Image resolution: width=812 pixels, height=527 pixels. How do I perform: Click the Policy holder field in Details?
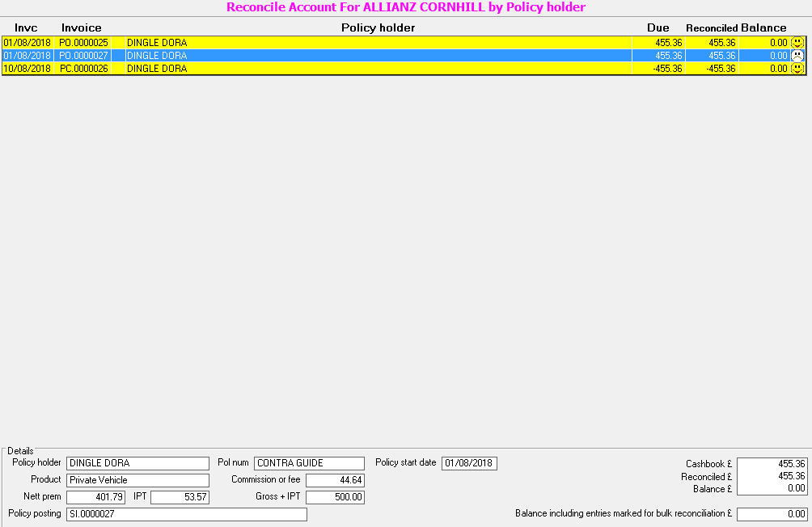(137, 463)
